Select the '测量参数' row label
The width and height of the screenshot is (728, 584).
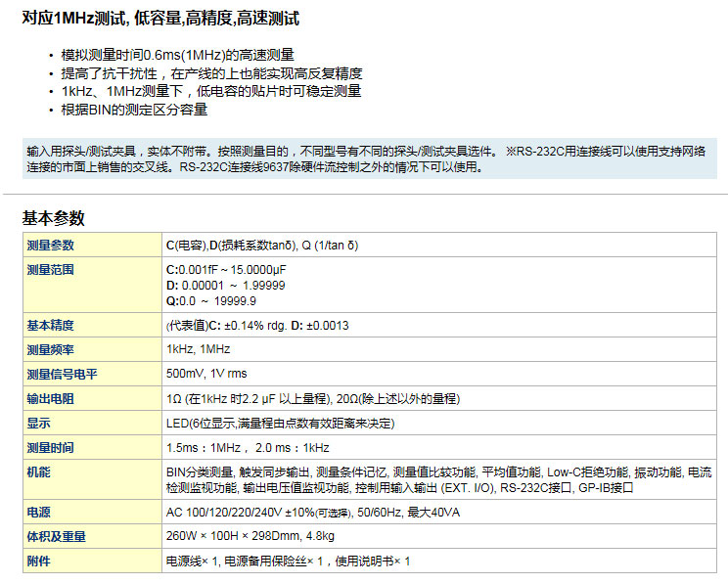tap(51, 245)
